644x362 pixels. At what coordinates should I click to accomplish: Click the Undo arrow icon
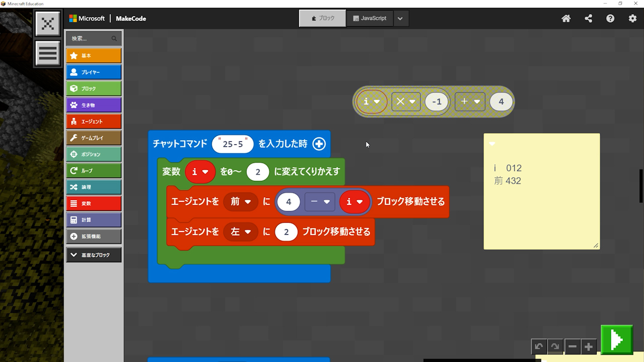539,346
